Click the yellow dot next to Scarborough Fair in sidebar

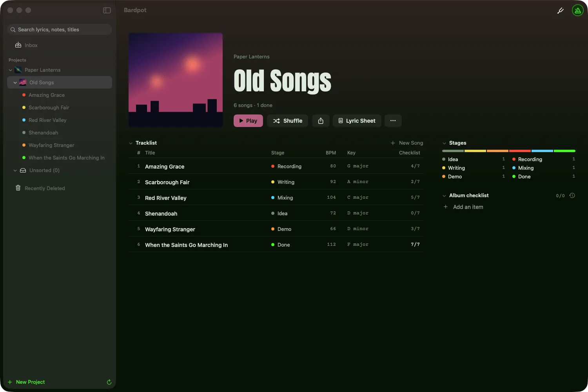pos(24,107)
